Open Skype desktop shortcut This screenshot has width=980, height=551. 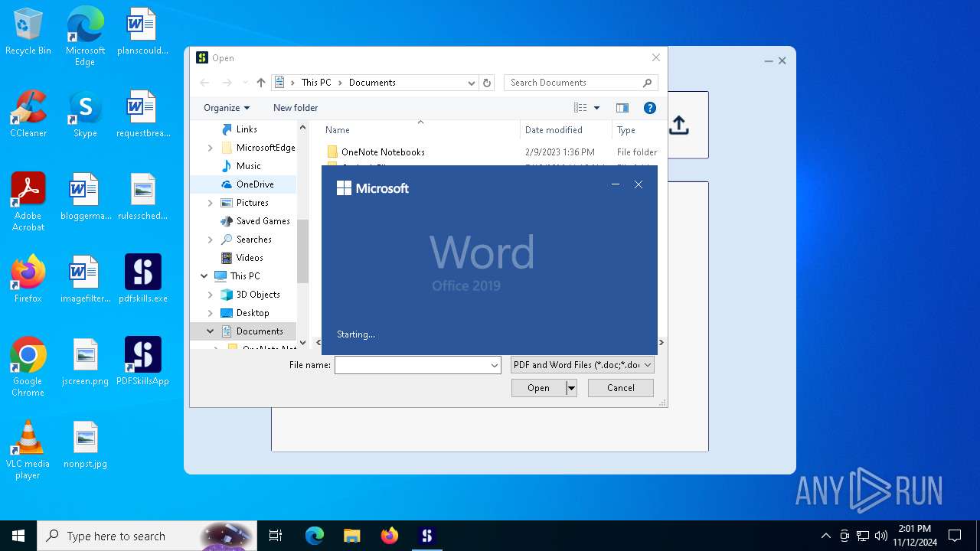pyautogui.click(x=85, y=115)
